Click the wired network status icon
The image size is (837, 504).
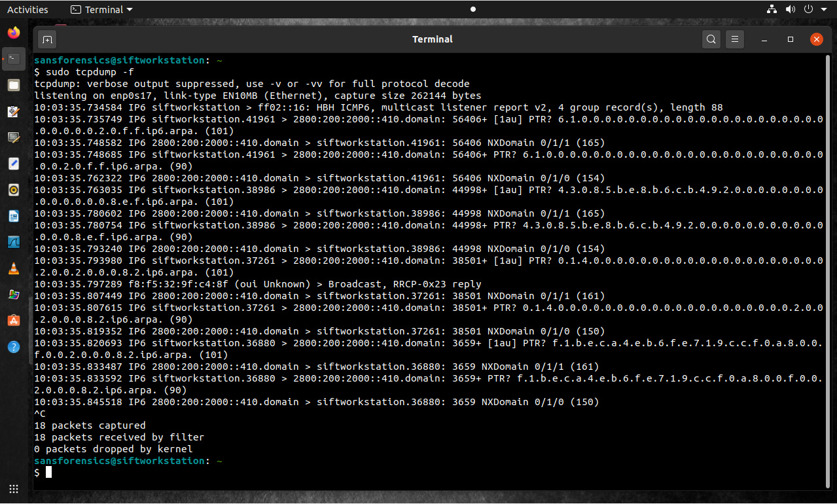[x=772, y=9]
